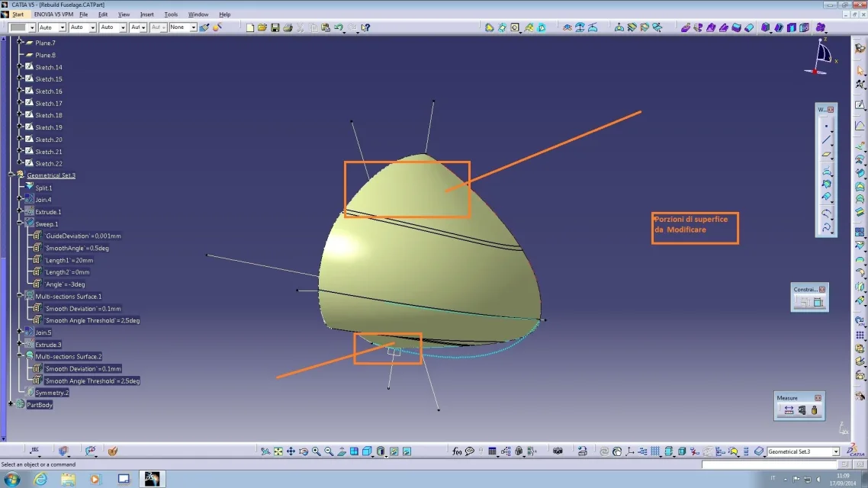The height and width of the screenshot is (488, 868).
Task: Click the What's This help icon
Action: point(365,27)
